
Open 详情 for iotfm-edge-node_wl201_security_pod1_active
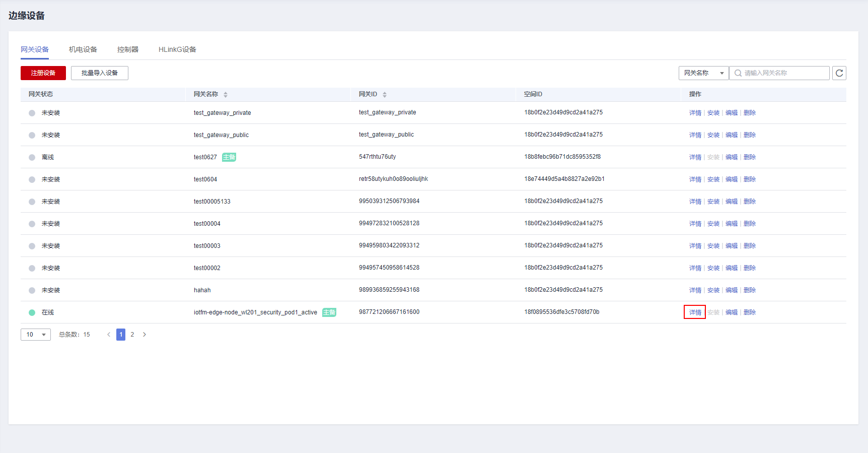click(695, 312)
